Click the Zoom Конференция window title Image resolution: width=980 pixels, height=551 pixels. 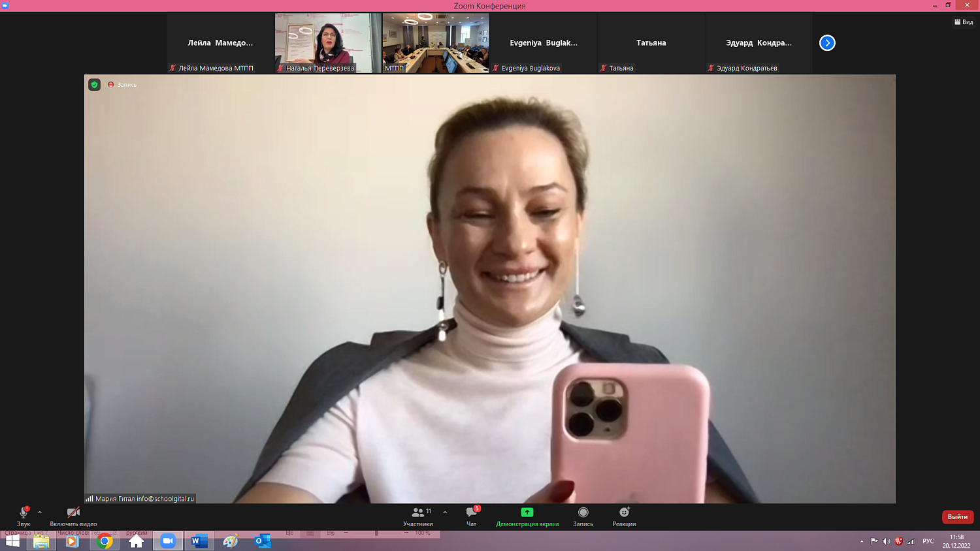pyautogui.click(x=490, y=6)
